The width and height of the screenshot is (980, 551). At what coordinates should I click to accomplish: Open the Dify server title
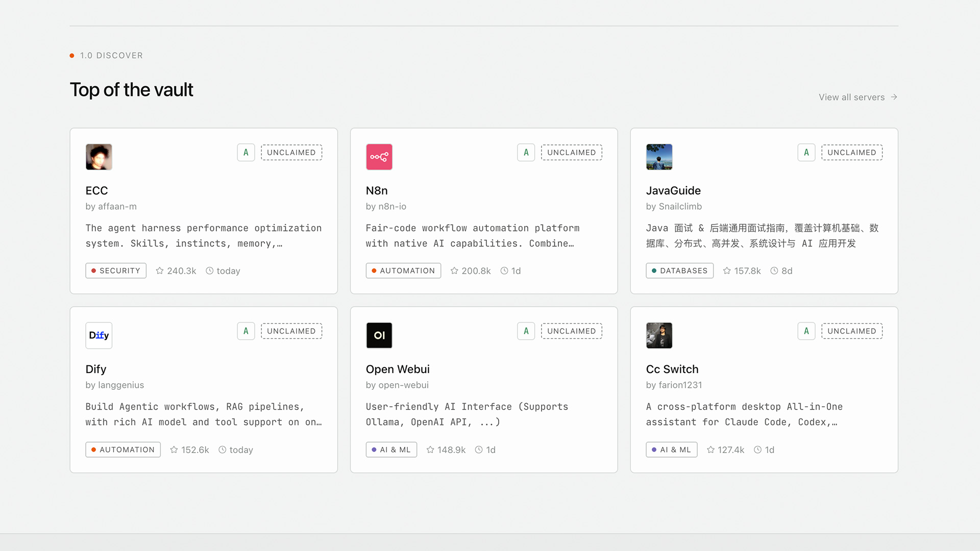tap(96, 369)
